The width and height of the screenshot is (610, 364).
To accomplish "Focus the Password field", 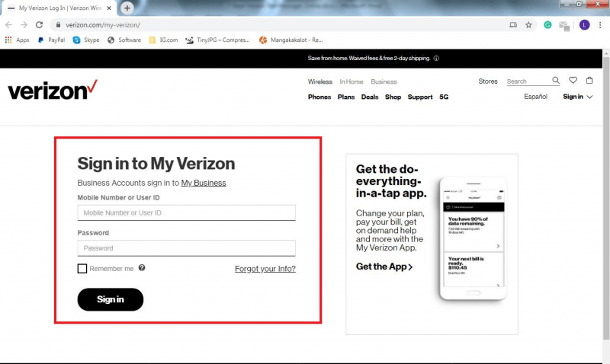I will (x=186, y=247).
